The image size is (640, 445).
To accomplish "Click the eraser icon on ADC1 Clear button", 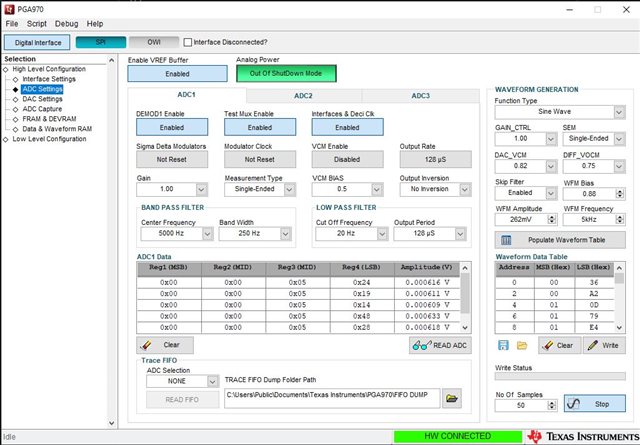I will (146, 345).
